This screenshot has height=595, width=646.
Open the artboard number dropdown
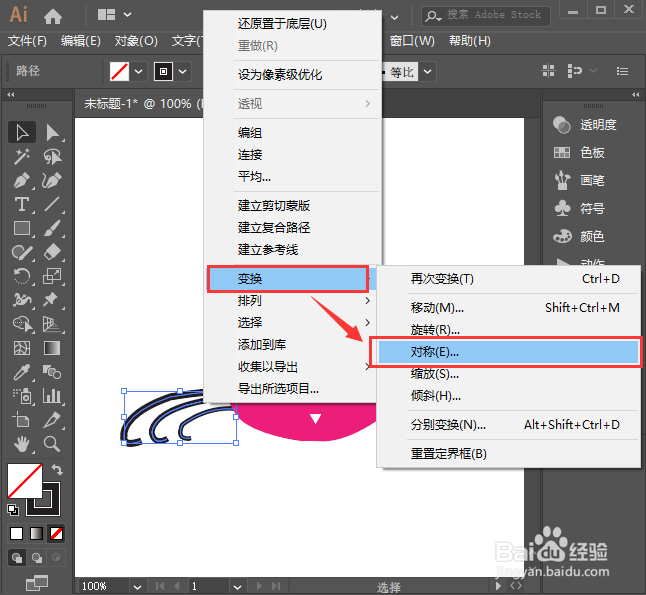pos(237,586)
